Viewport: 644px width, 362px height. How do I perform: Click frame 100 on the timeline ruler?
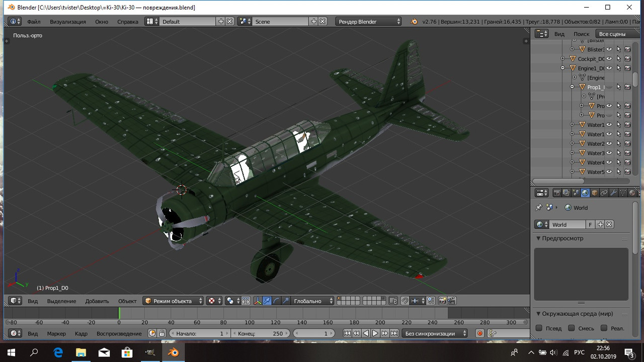click(x=250, y=322)
